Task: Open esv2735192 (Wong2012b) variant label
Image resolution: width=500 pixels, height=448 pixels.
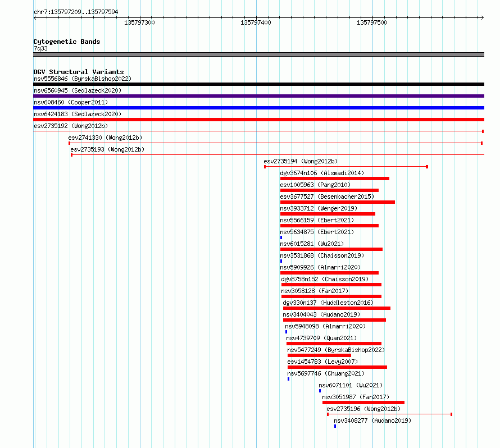Action: point(71,126)
